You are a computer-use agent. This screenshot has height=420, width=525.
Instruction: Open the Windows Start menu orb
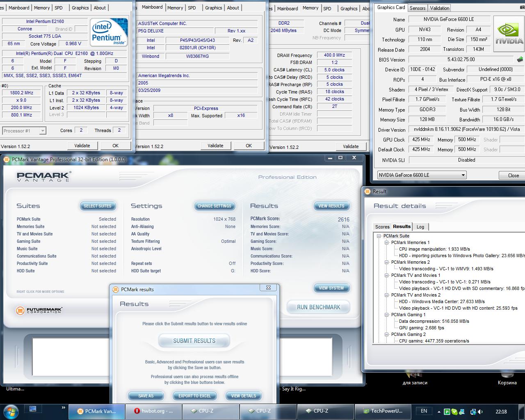click(10, 411)
